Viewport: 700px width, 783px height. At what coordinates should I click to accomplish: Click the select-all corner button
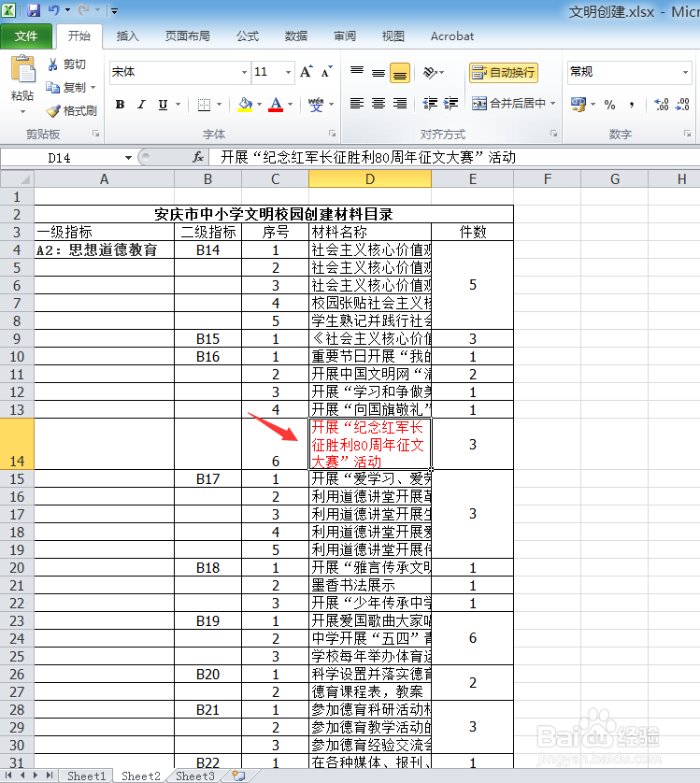pos(17,178)
